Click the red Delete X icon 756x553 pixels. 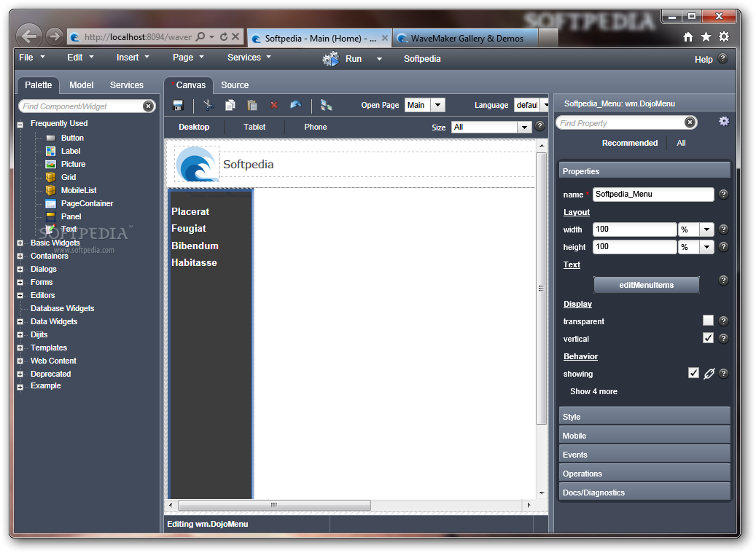[x=274, y=105]
